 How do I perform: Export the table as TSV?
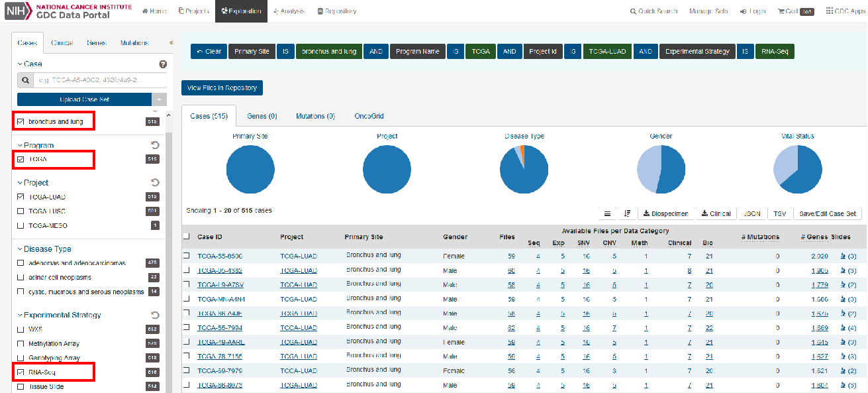pos(779,213)
